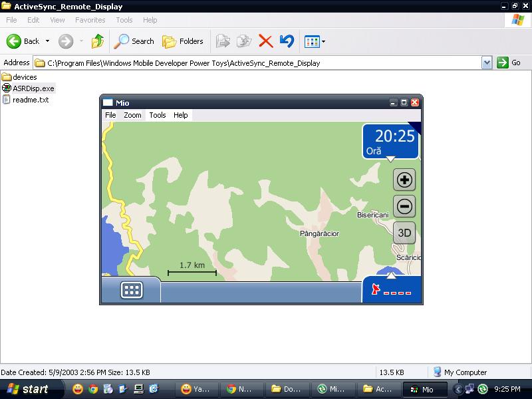Open the Tools menu in Mio window
532x399 pixels.
coord(158,115)
